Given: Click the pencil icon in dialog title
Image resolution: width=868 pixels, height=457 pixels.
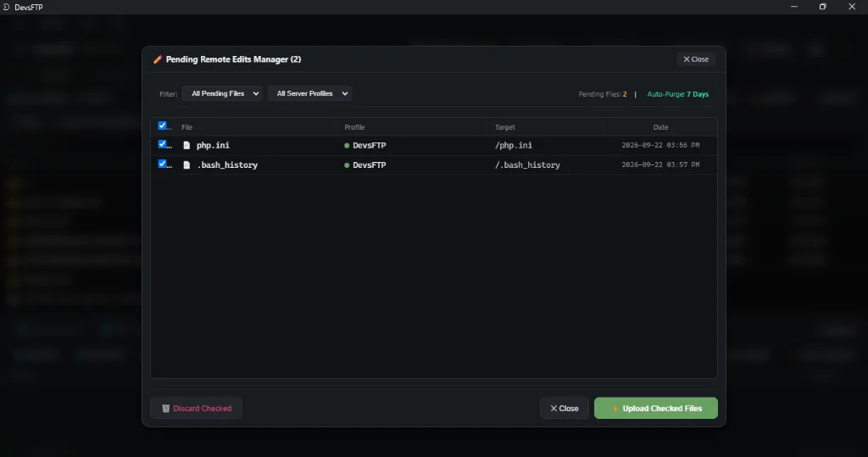Looking at the screenshot, I should pyautogui.click(x=158, y=59).
